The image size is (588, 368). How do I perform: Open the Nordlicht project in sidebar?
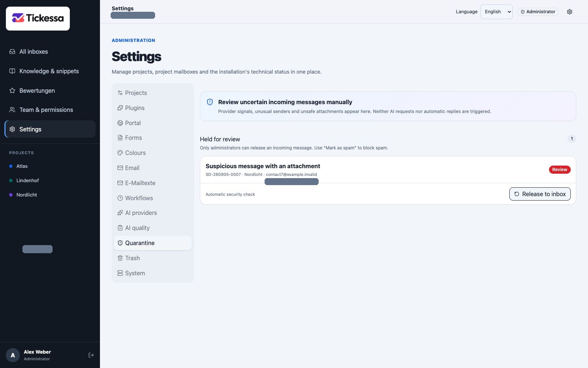tap(50, 195)
